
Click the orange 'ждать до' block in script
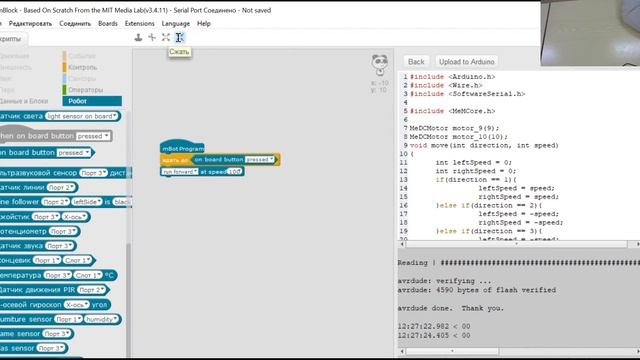pos(175,160)
